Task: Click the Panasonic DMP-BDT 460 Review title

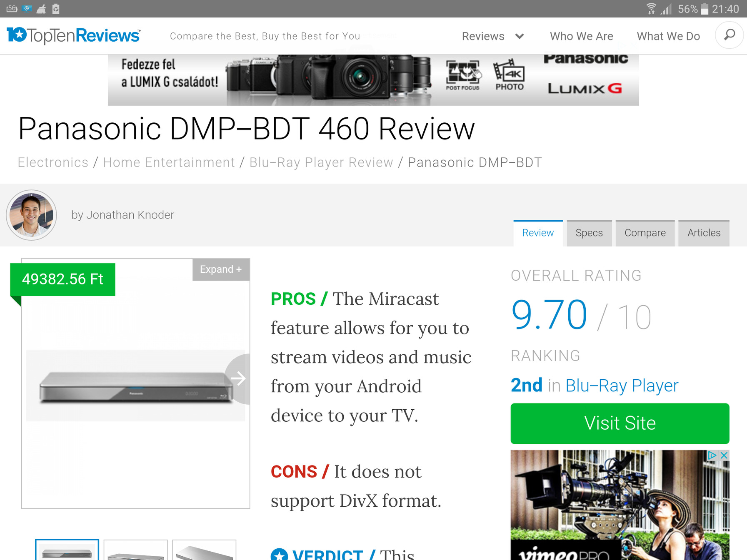Action: [247, 129]
